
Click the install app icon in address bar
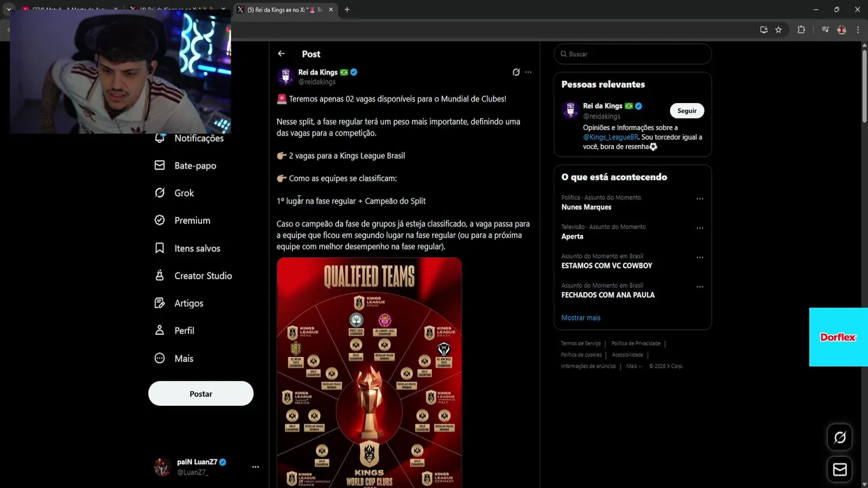coord(764,30)
